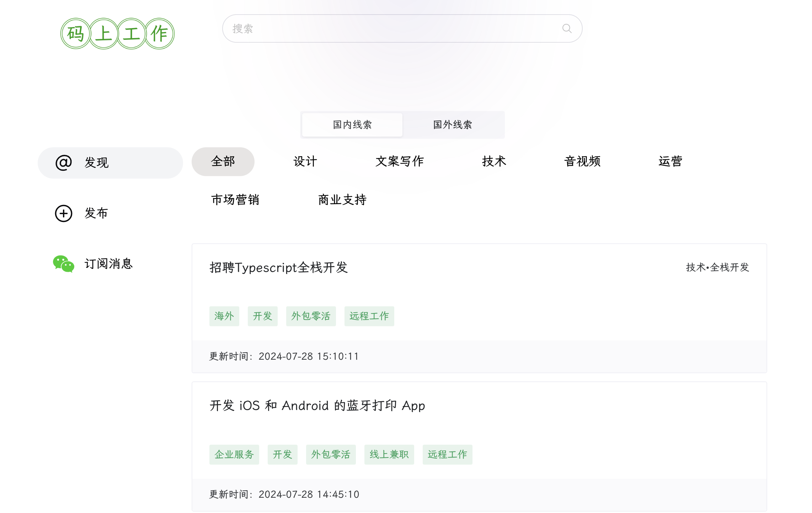The height and width of the screenshot is (513, 812).
Task: Select the 音视频 category filter
Action: click(x=582, y=162)
